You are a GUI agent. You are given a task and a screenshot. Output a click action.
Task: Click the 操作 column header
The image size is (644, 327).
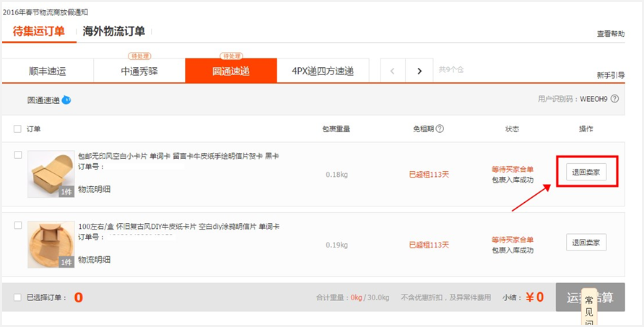pos(586,129)
